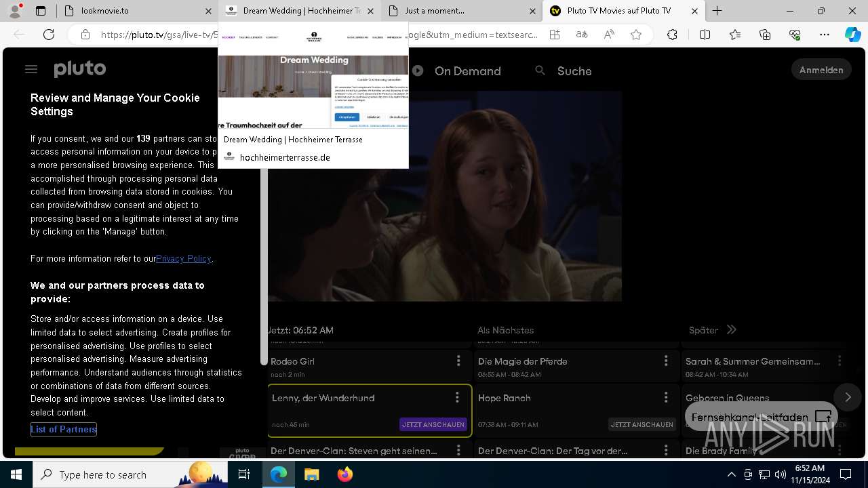The height and width of the screenshot is (488, 868).
Task: Open options for Lenny, der Wunderhund
Action: pyautogui.click(x=457, y=397)
